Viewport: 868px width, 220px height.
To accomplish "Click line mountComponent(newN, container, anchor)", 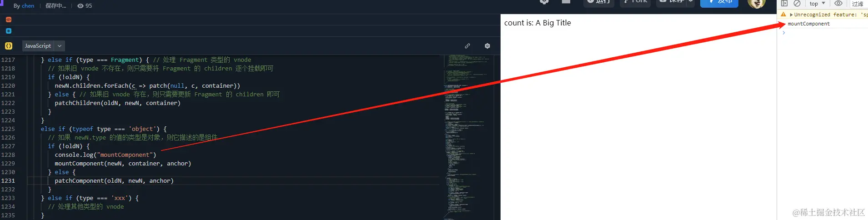I will [x=123, y=164].
